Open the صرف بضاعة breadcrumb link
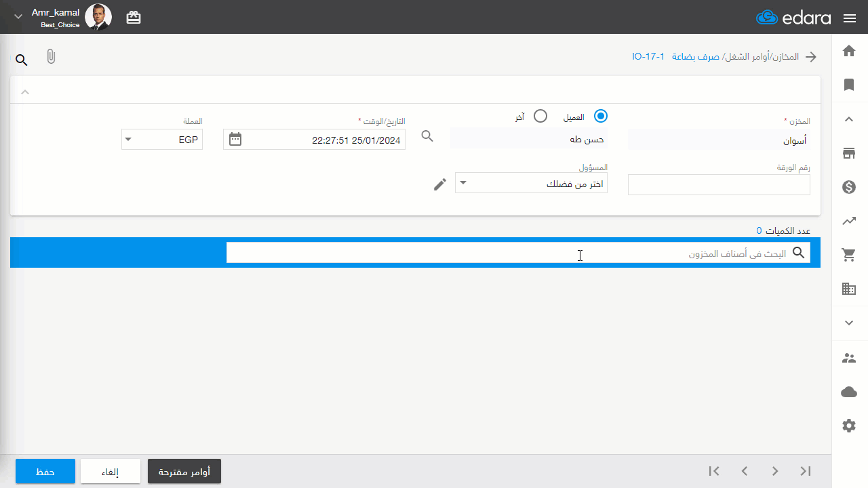 click(x=696, y=57)
